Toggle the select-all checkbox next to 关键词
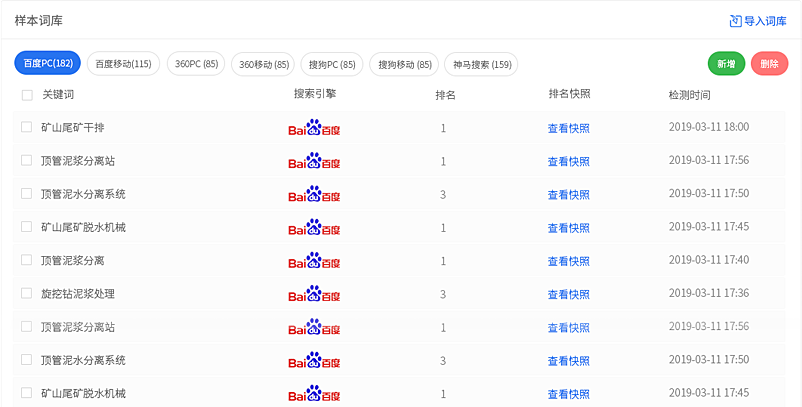Viewport: 802px width, 407px height. point(27,95)
